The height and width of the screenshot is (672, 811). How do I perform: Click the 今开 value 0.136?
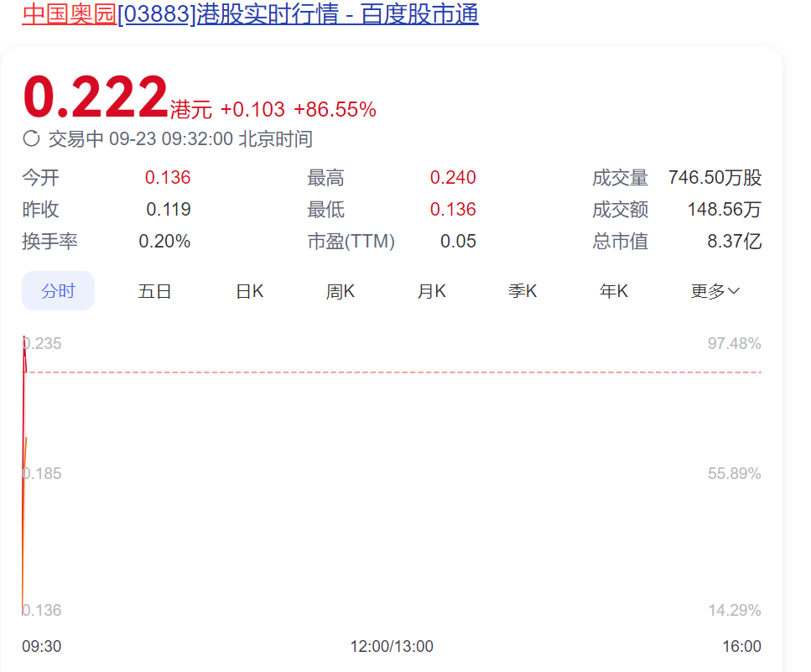(168, 178)
